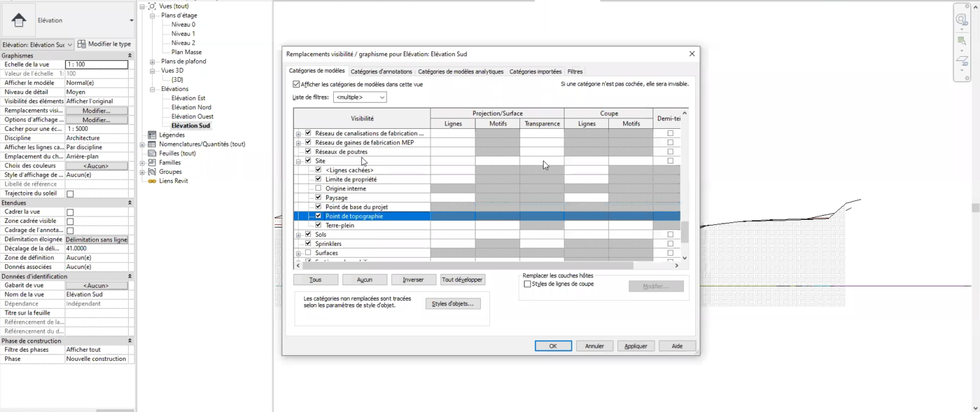
Task: Collapse the Site category tree node
Action: coord(299,161)
